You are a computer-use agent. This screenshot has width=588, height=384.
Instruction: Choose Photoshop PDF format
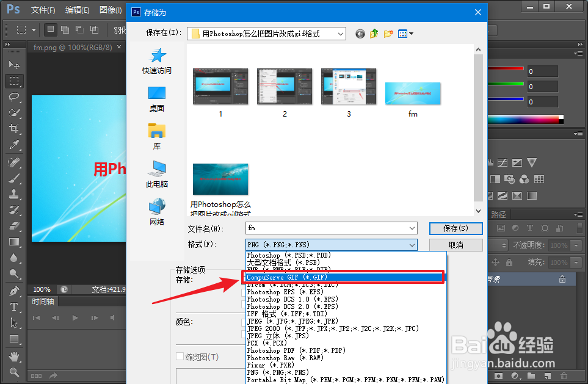(346, 350)
